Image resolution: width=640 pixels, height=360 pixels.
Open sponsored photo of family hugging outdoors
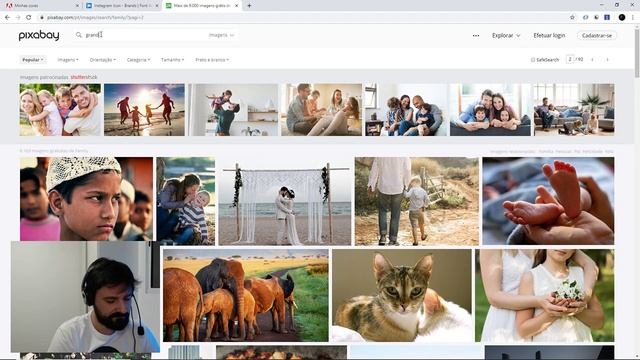tap(60, 110)
